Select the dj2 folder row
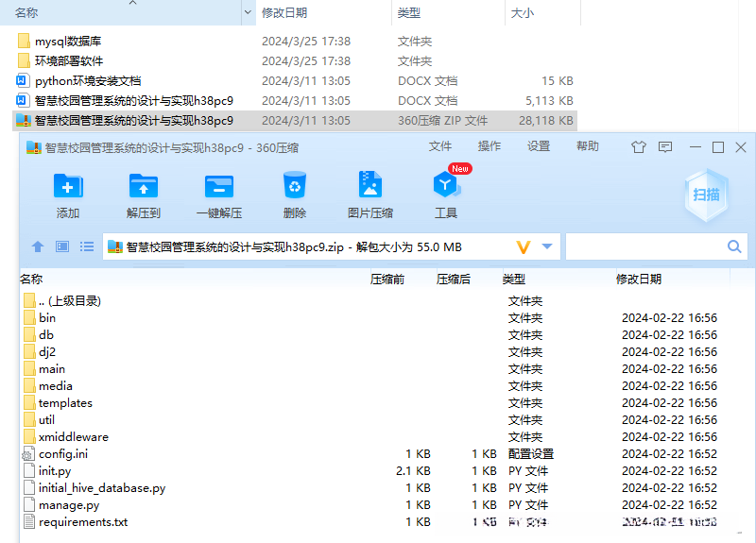This screenshot has width=756, height=543. point(374,352)
